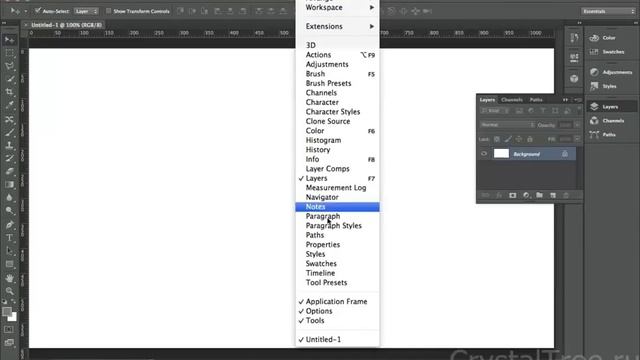Open Move tool preset picker arrow
The width and height of the screenshot is (640, 360).
(x=25, y=11)
